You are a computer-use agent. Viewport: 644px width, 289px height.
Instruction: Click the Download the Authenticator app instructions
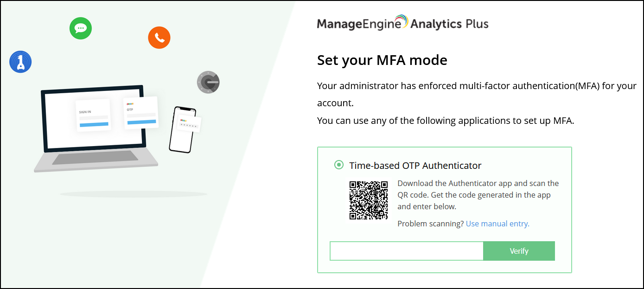tap(478, 195)
